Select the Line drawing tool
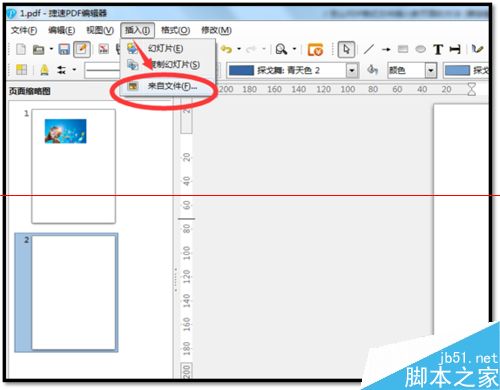 (369, 49)
